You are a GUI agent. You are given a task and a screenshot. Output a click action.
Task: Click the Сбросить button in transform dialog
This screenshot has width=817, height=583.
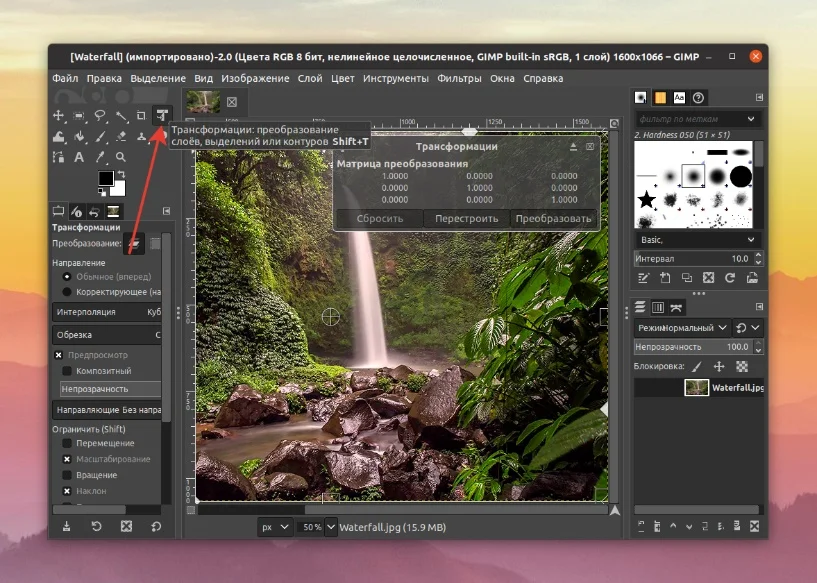pyautogui.click(x=379, y=218)
